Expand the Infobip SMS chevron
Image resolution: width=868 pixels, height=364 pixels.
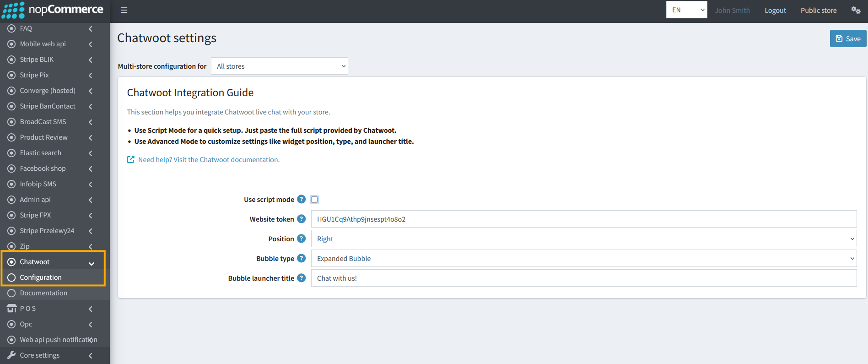click(91, 184)
